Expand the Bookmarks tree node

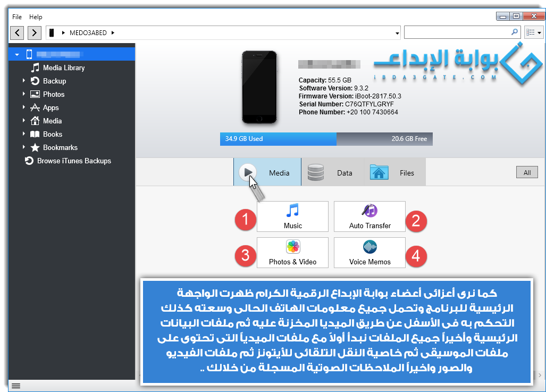(24, 147)
